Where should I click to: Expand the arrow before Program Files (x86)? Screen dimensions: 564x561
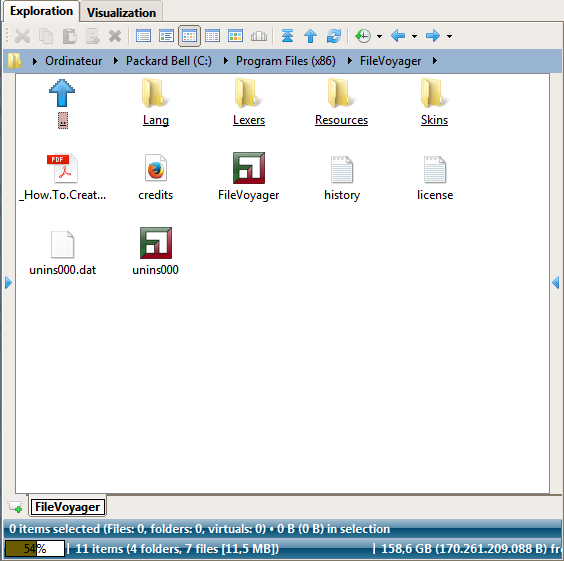coord(226,61)
